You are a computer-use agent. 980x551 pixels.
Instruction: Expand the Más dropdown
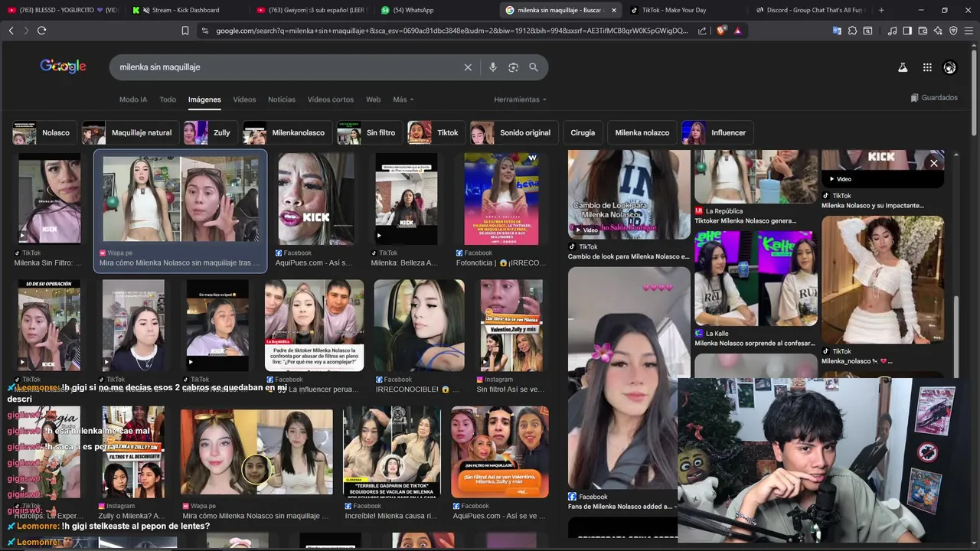tap(403, 99)
